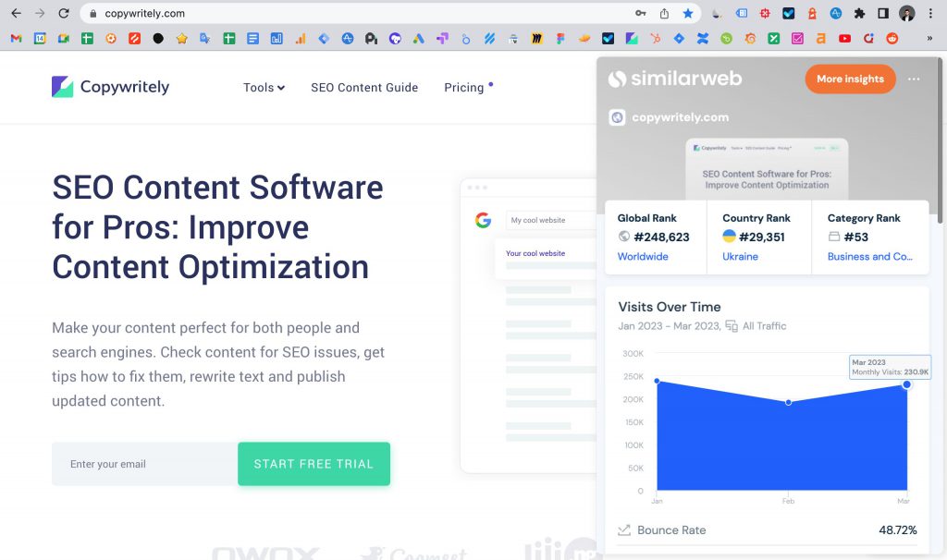Open the Extensions puzzle piece menu
This screenshot has height=560, width=947.
coord(859,13)
